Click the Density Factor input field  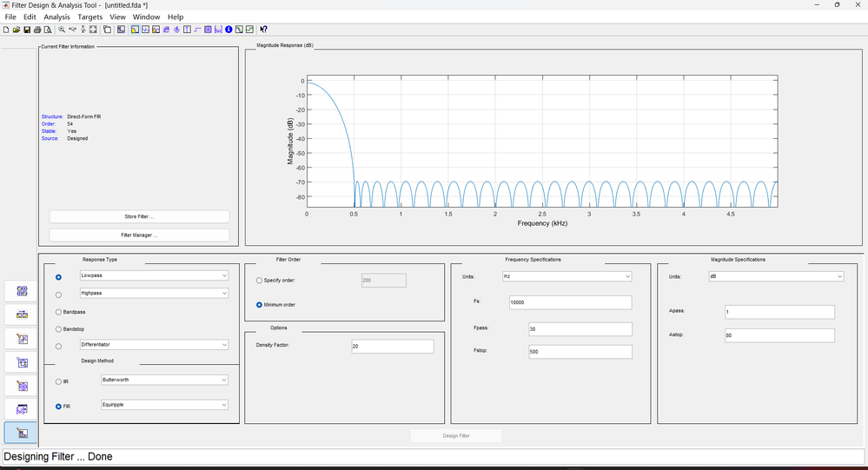392,346
